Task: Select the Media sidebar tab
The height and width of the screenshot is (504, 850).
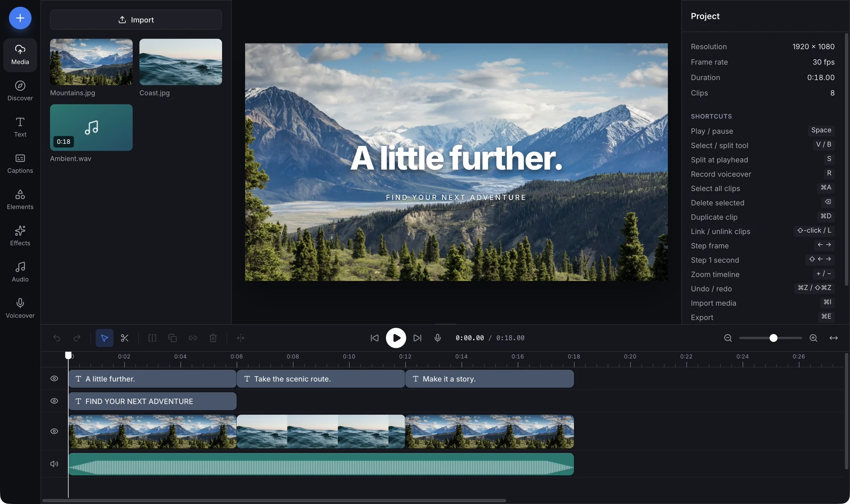Action: click(20, 55)
